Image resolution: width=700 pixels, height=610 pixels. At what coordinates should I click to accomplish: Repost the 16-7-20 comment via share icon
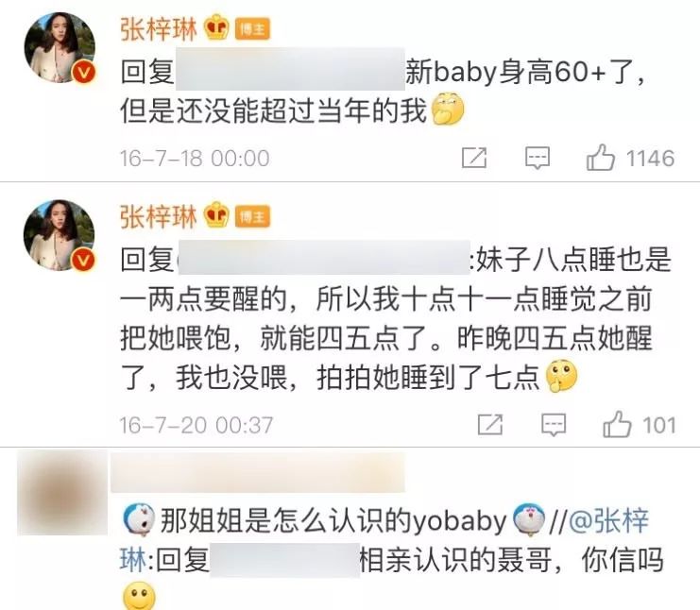coord(490,424)
